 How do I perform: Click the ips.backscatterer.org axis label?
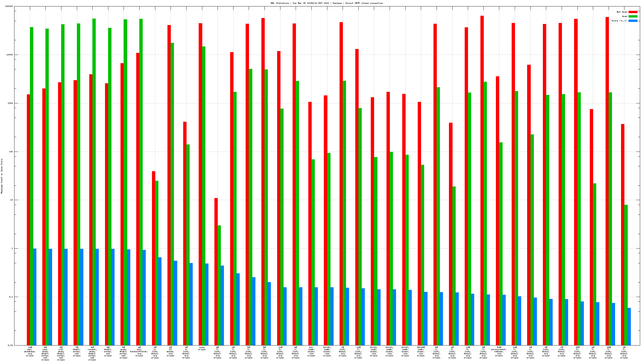click(x=139, y=351)
